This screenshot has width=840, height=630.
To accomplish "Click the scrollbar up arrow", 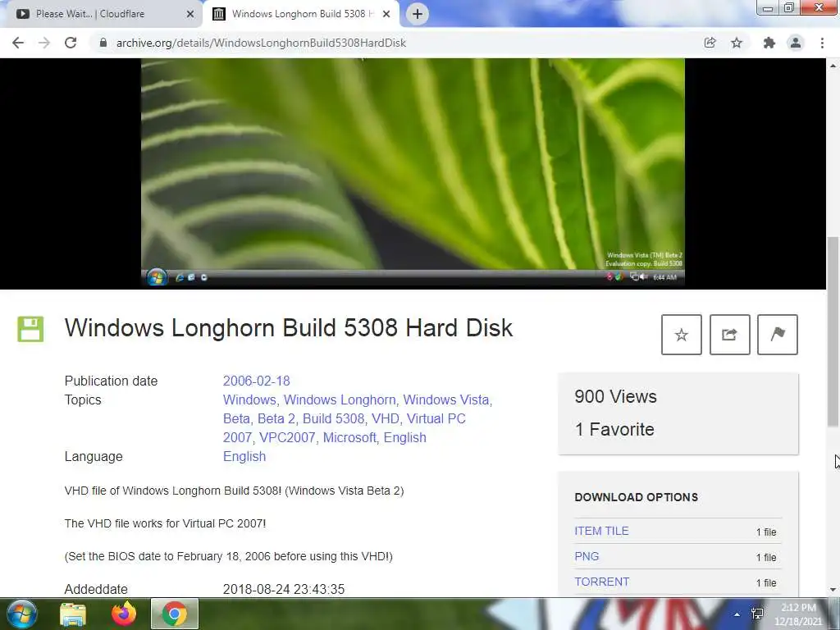I will click(x=833, y=66).
